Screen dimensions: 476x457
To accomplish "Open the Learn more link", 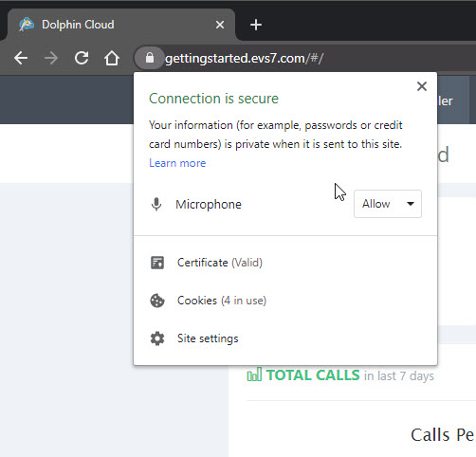I will click(177, 163).
